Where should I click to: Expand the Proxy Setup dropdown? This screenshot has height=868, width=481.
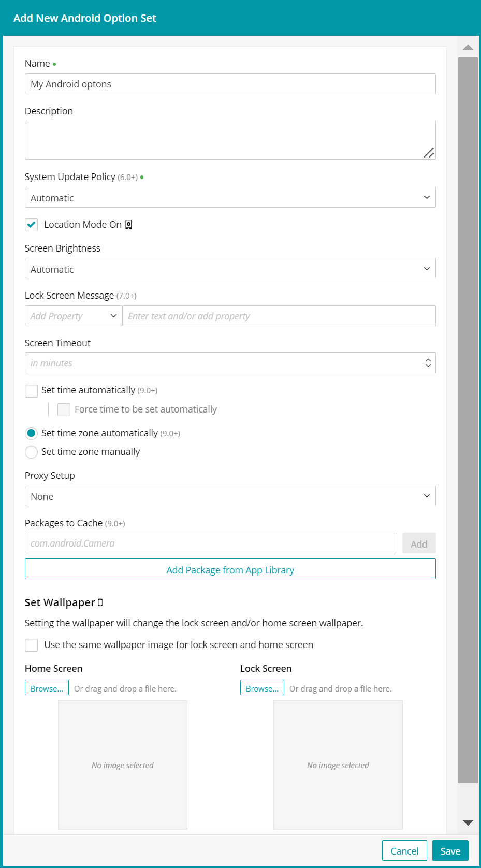click(230, 496)
